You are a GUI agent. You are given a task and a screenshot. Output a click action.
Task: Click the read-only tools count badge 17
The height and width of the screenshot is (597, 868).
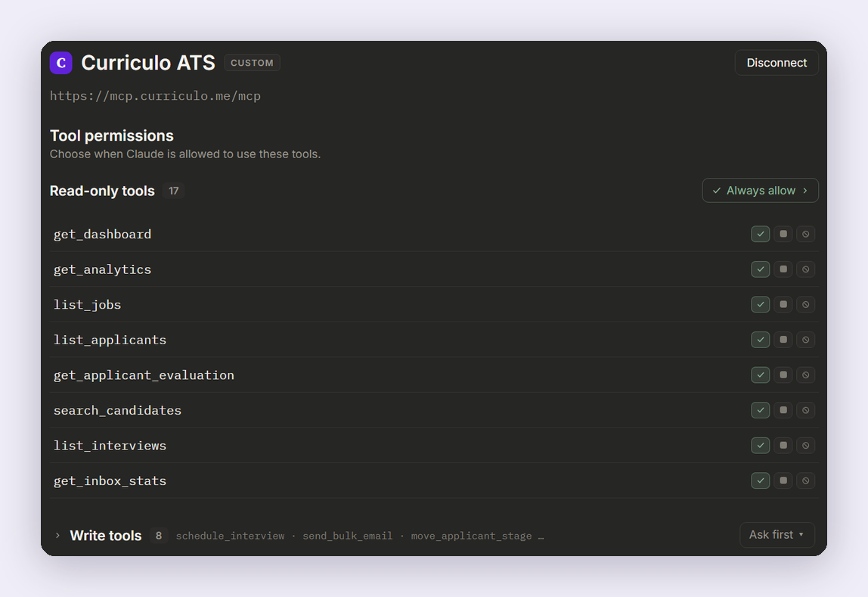(173, 191)
